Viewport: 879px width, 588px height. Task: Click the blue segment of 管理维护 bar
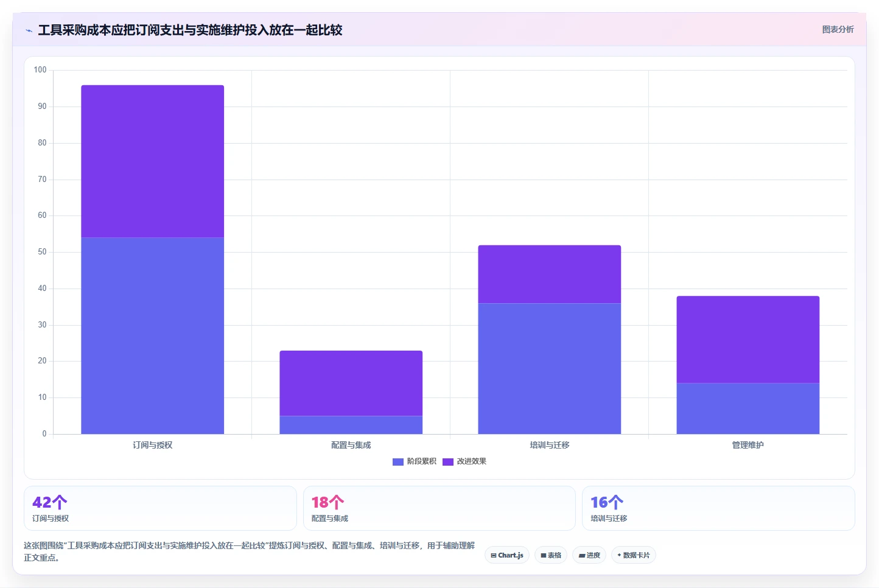(748, 408)
